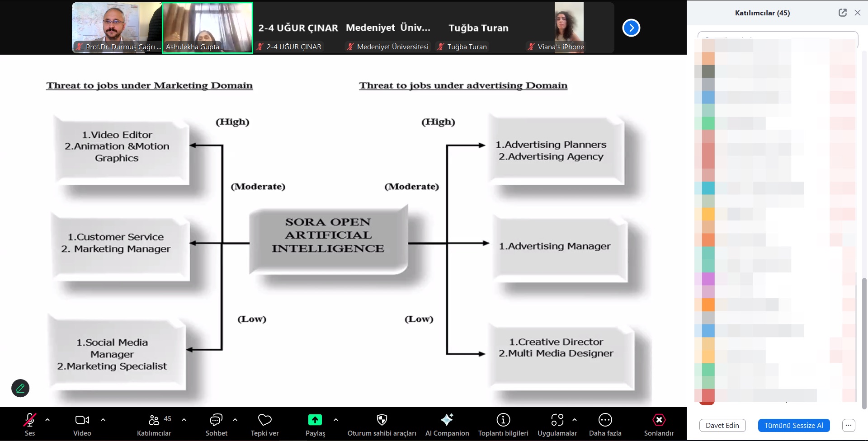Select Prof.Dr. Durmuş Çağrı video tile
The height and width of the screenshot is (441, 868).
(x=117, y=28)
